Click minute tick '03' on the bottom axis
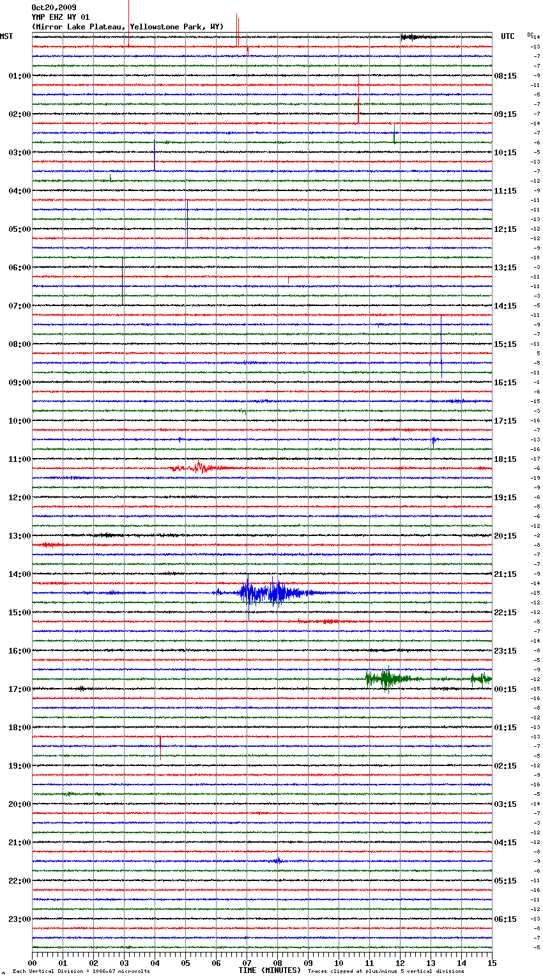 coord(124,963)
